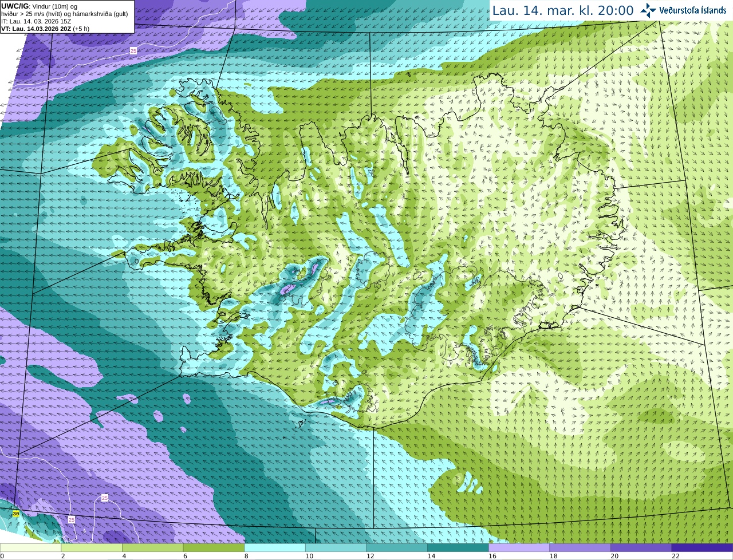The image size is (733, 560).
Task: Click the 12–14 m/s teal legend swatch
Action: tap(397, 547)
